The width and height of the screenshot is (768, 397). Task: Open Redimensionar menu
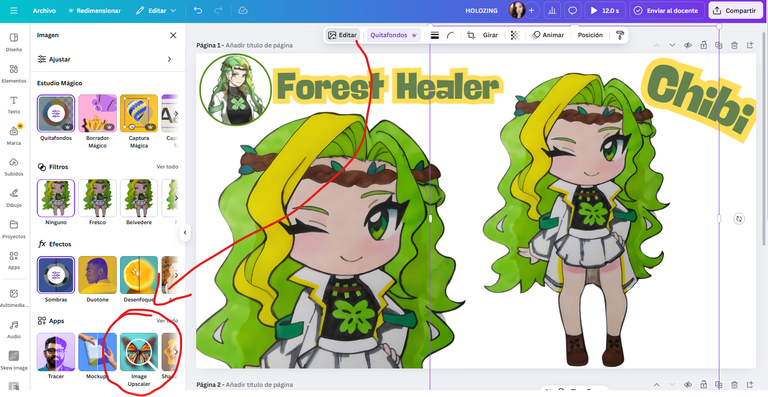point(94,10)
